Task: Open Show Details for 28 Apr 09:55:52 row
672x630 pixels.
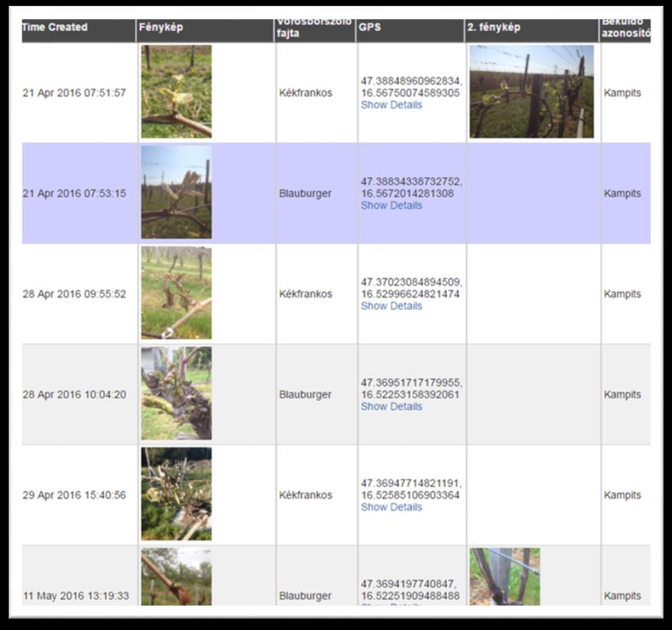Action: [x=391, y=306]
